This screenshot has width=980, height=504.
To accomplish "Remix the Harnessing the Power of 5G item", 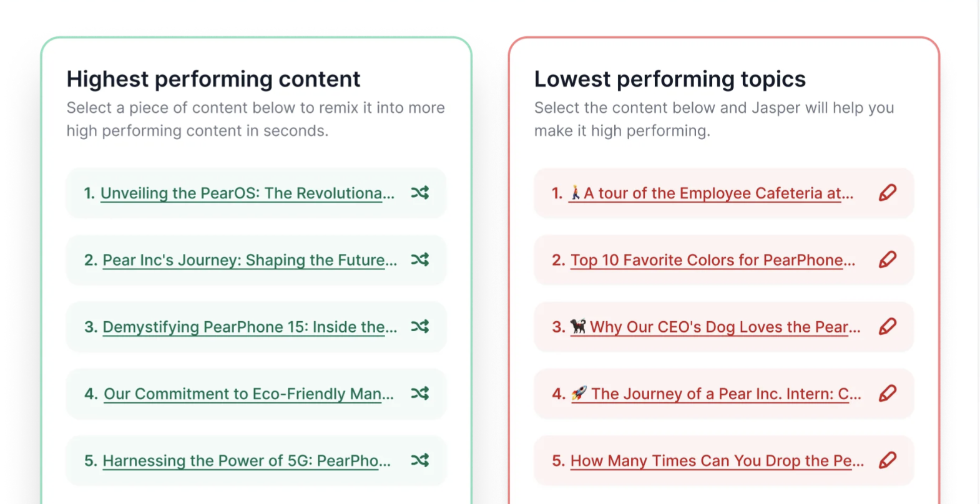I will pos(419,460).
